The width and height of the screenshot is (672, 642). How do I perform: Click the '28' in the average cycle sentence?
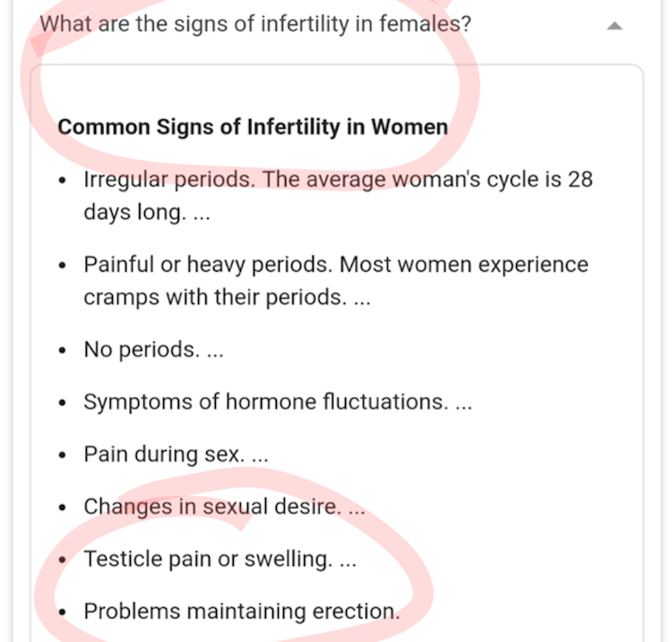(x=580, y=179)
